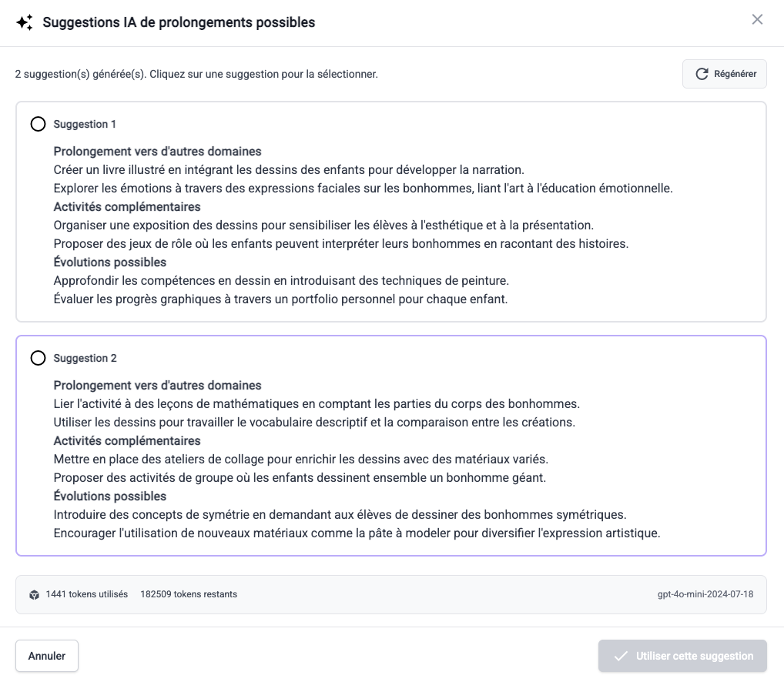Click the Utiliser cette suggestion button
The width and height of the screenshot is (784, 682).
(682, 656)
